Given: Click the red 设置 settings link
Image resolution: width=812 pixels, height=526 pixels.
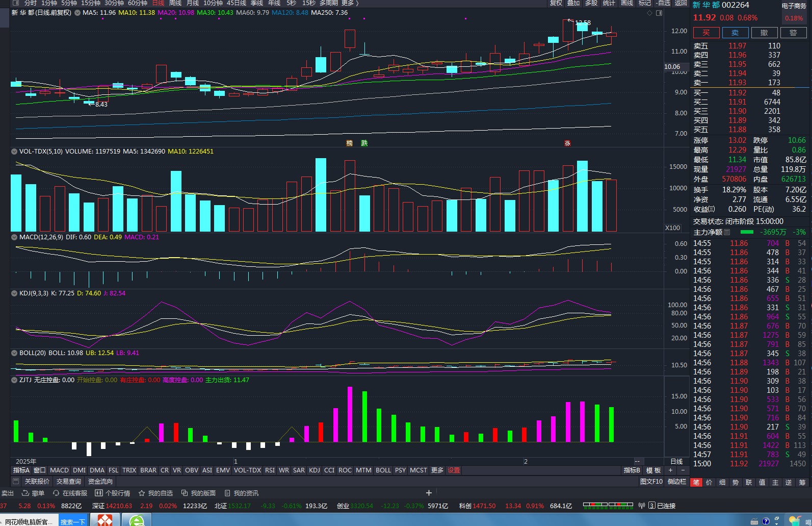Looking at the screenshot, I should (x=454, y=470).
